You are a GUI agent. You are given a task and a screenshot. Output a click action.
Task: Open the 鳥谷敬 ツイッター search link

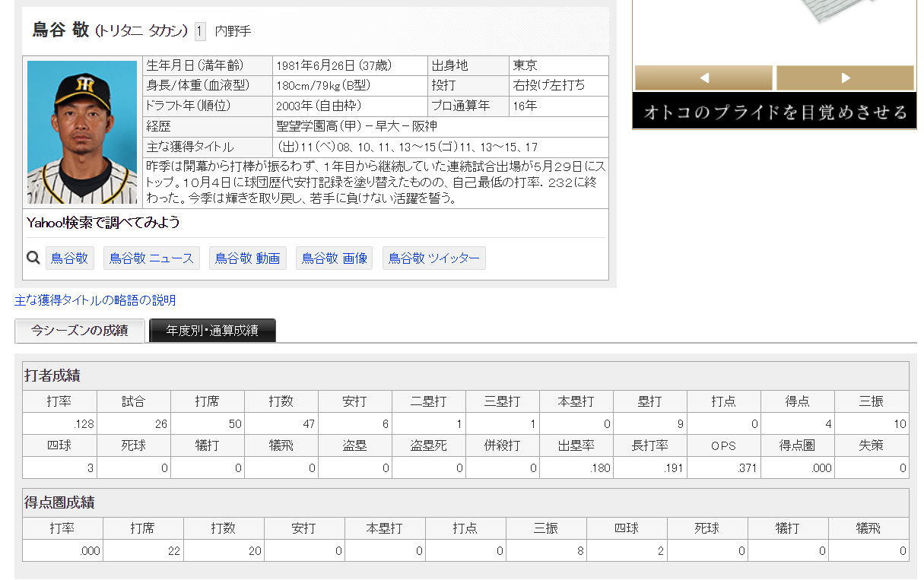434,258
